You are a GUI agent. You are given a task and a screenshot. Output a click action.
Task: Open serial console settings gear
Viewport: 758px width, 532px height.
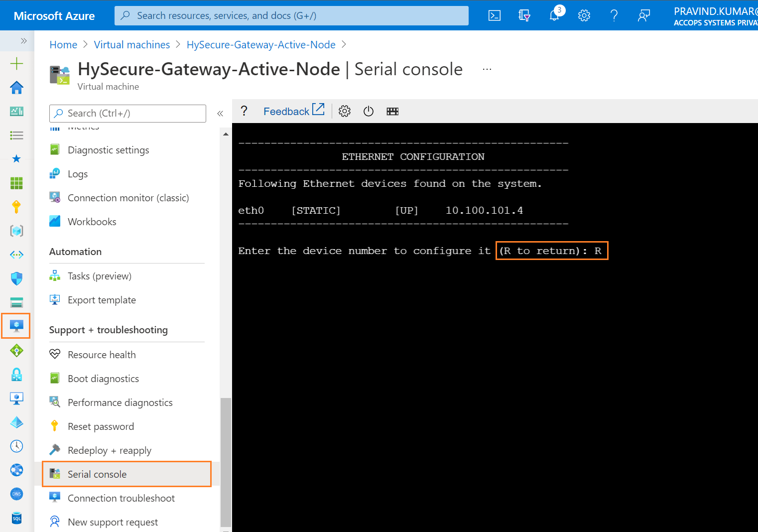tap(345, 111)
